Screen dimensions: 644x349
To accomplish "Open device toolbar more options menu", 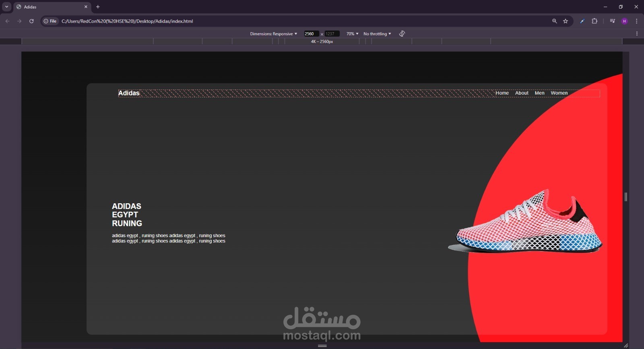I will (x=637, y=34).
